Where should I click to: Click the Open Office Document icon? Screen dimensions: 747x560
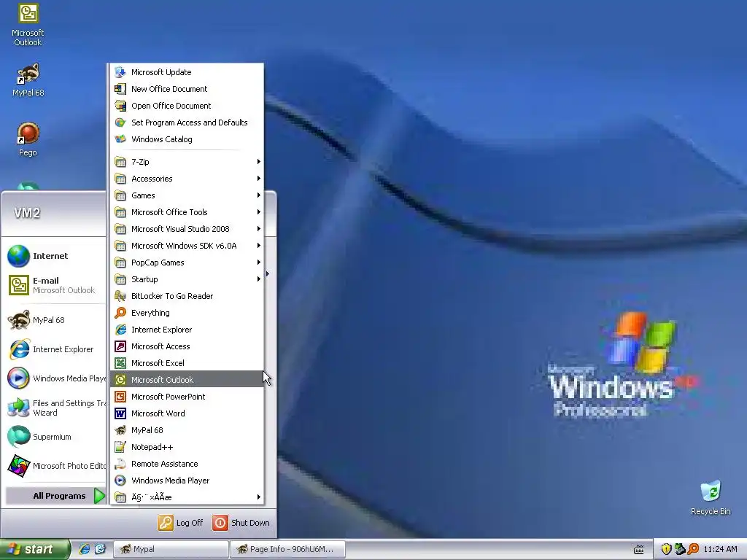120,106
